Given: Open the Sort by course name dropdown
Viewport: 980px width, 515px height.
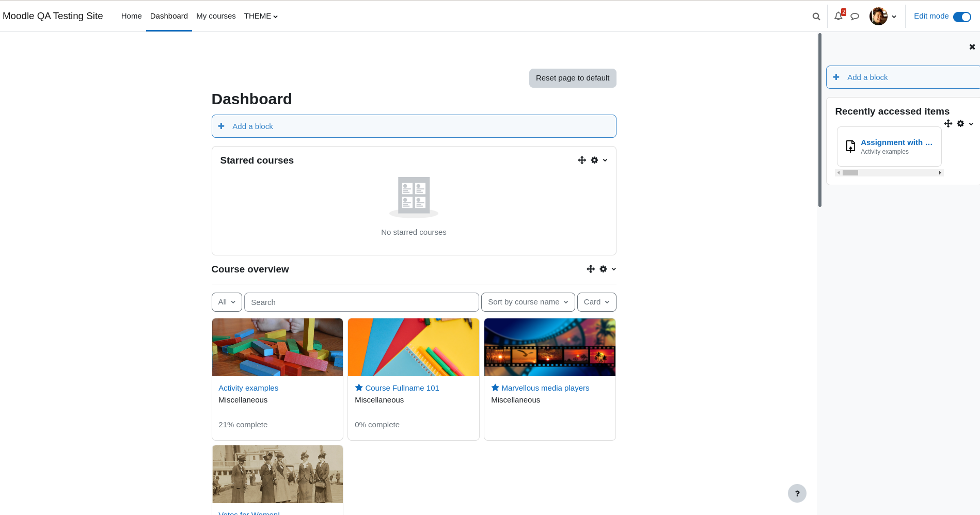Looking at the screenshot, I should coord(528,302).
